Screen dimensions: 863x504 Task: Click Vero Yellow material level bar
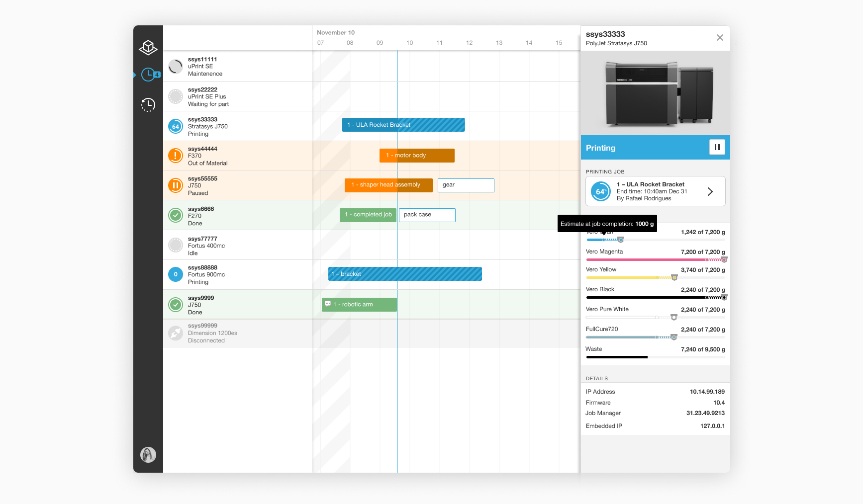point(656,278)
